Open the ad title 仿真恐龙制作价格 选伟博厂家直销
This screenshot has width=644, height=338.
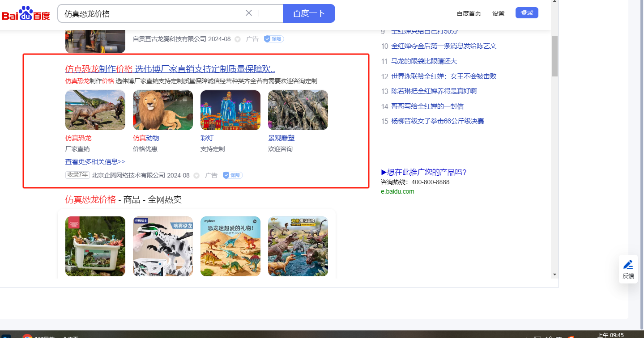170,69
